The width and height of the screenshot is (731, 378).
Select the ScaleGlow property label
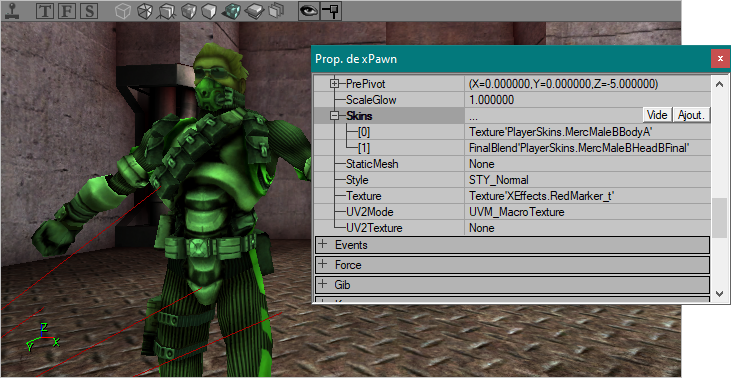[x=371, y=100]
